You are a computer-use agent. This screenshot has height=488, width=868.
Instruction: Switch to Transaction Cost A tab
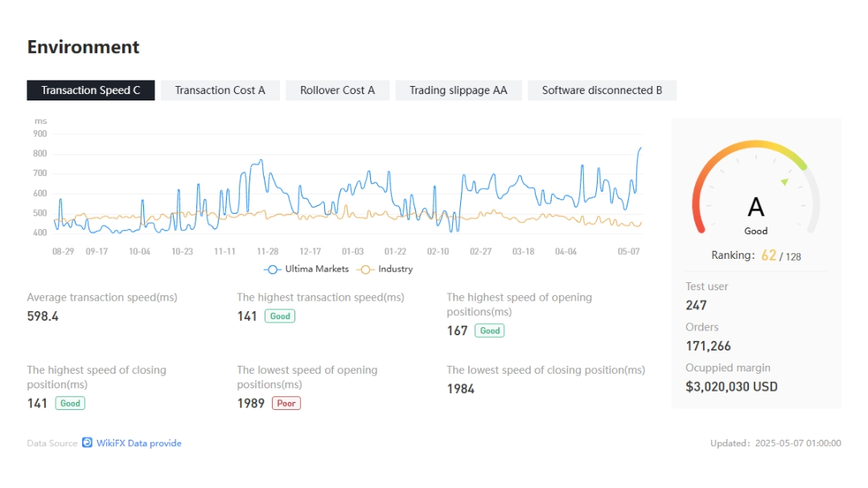click(x=220, y=90)
